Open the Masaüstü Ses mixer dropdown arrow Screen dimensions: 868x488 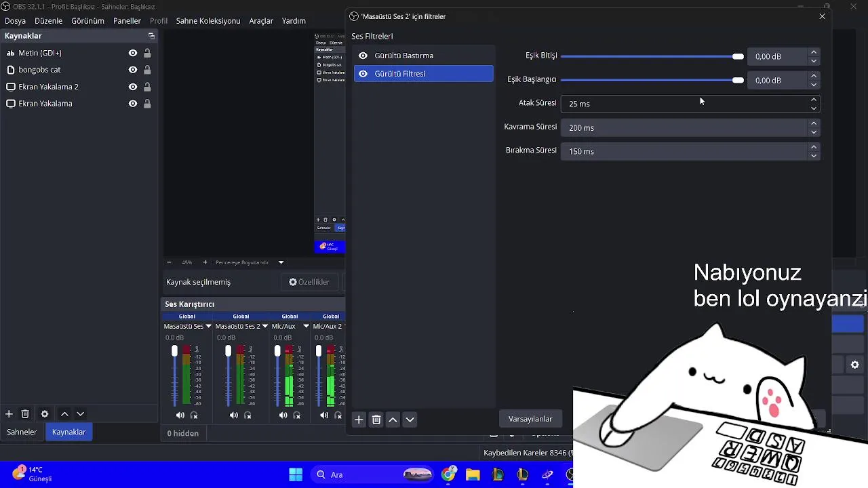[208, 326]
